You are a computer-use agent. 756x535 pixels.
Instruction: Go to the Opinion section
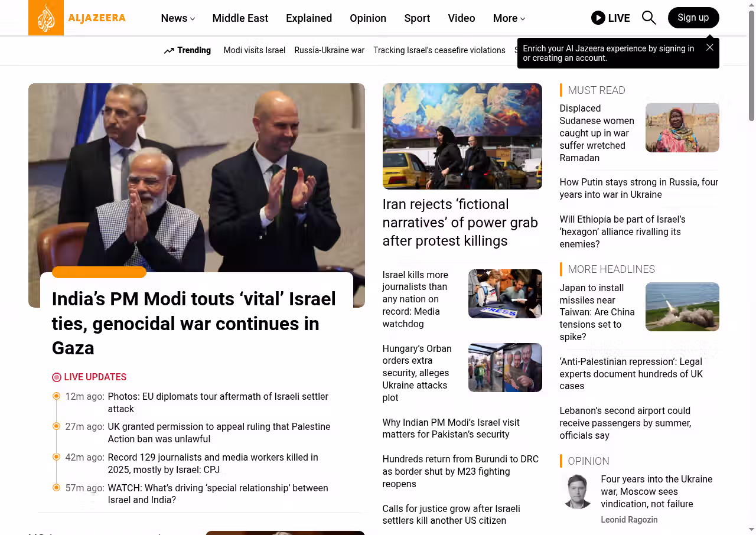[368, 18]
